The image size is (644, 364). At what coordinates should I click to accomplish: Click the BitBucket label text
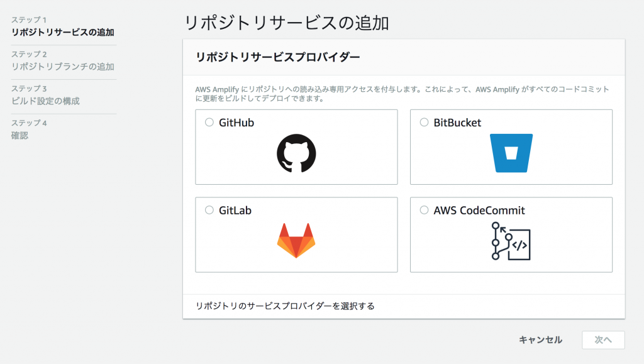click(457, 123)
